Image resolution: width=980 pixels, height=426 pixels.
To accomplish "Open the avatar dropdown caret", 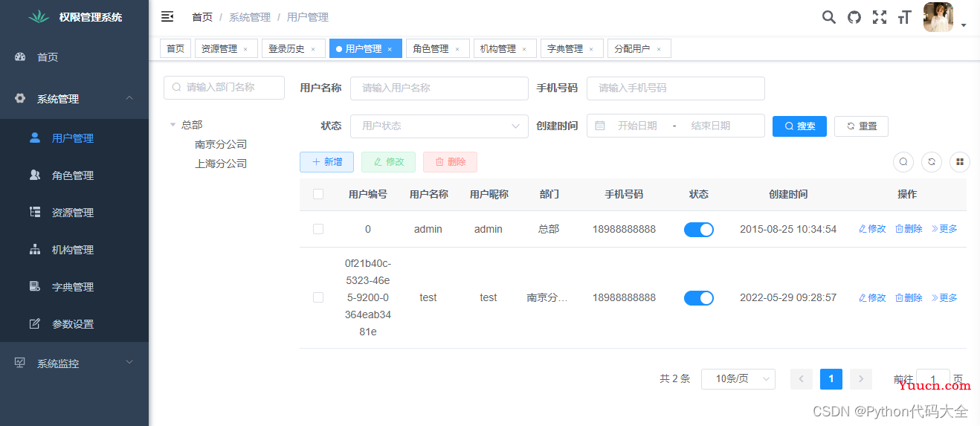I will coord(964,25).
